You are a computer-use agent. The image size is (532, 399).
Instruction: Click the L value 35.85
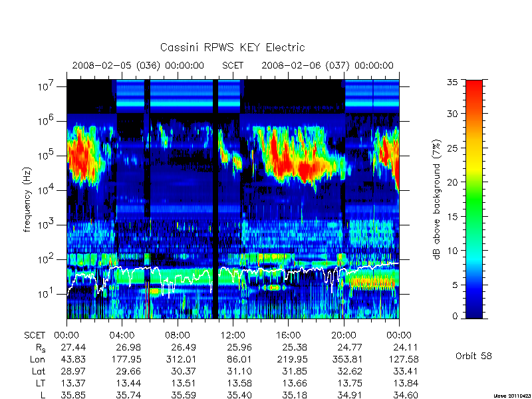73,395
